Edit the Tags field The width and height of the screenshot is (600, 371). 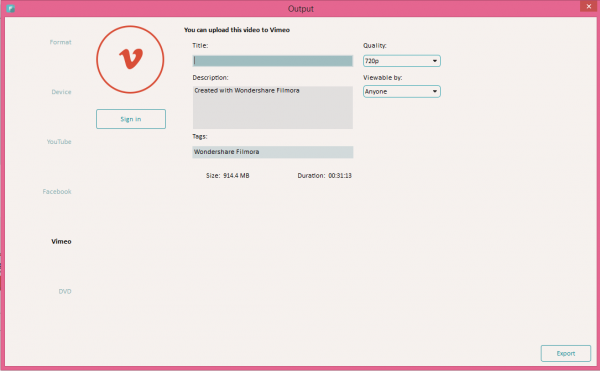272,152
